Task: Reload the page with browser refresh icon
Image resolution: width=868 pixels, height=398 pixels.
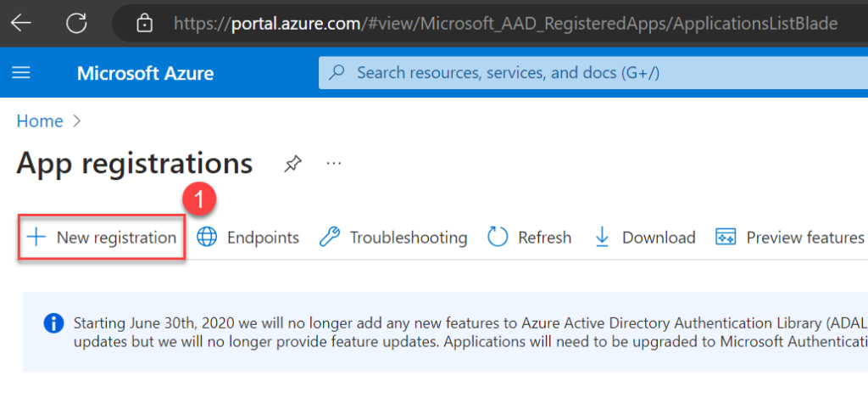Action: (76, 22)
